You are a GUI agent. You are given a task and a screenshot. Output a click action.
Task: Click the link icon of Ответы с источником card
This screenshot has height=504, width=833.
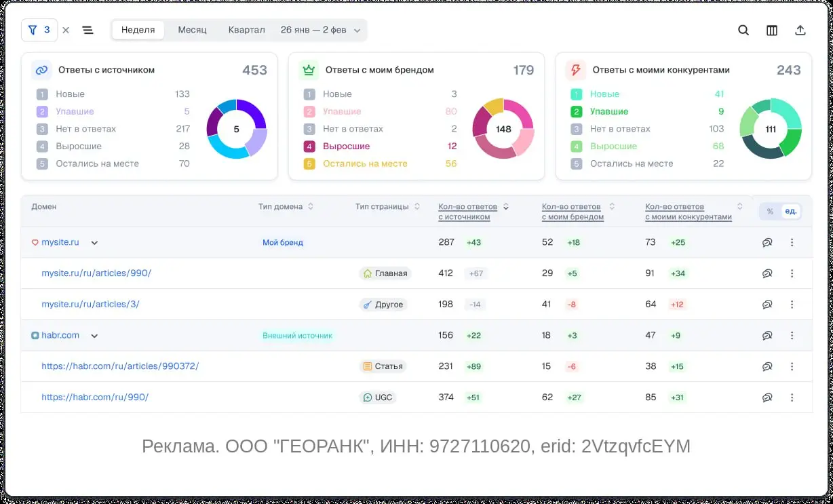coord(42,70)
